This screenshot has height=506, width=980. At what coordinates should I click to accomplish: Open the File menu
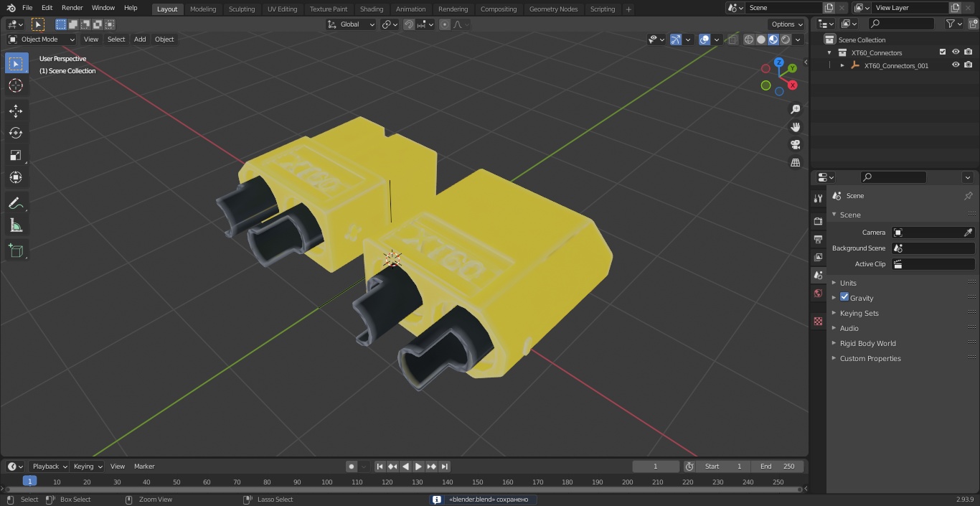27,8
